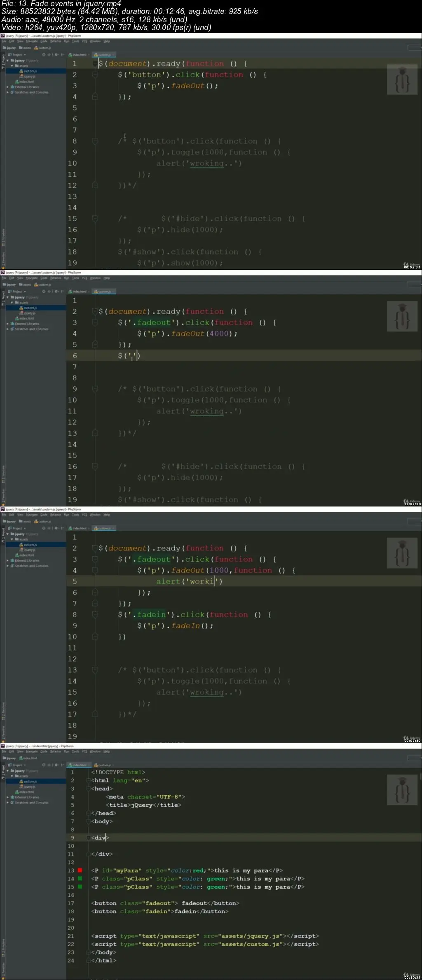Screen dimensions: 422x980
Task: Click the index.html breadcrumb in the fourth frame
Action: [28, 758]
